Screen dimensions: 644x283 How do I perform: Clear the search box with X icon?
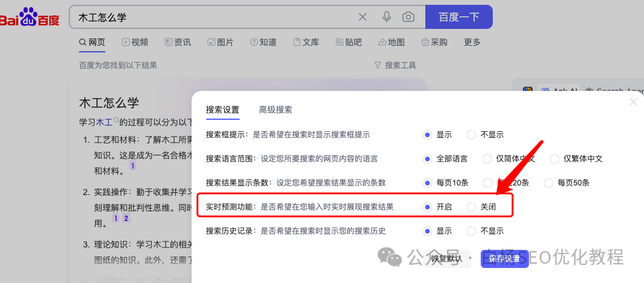[x=363, y=17]
